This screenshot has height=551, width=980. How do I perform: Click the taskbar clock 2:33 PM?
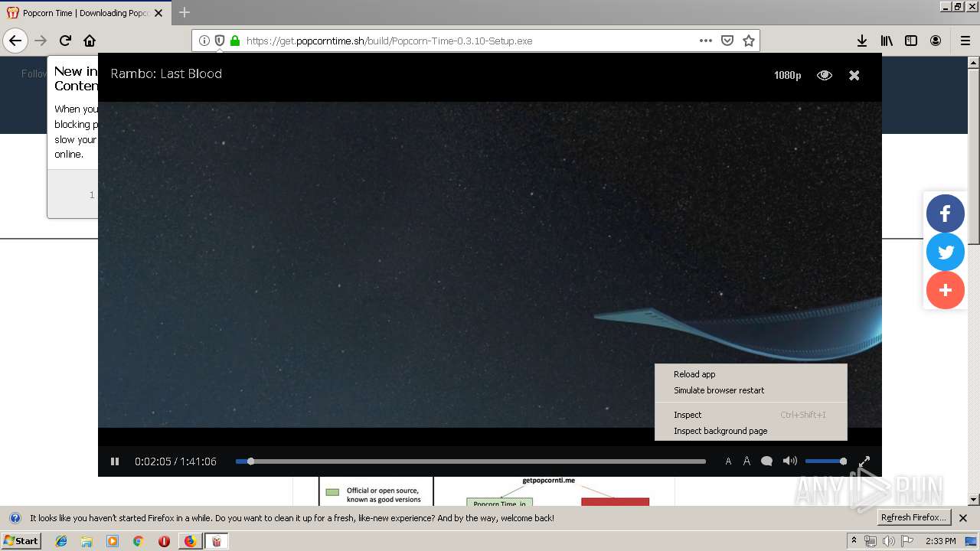pyautogui.click(x=941, y=541)
